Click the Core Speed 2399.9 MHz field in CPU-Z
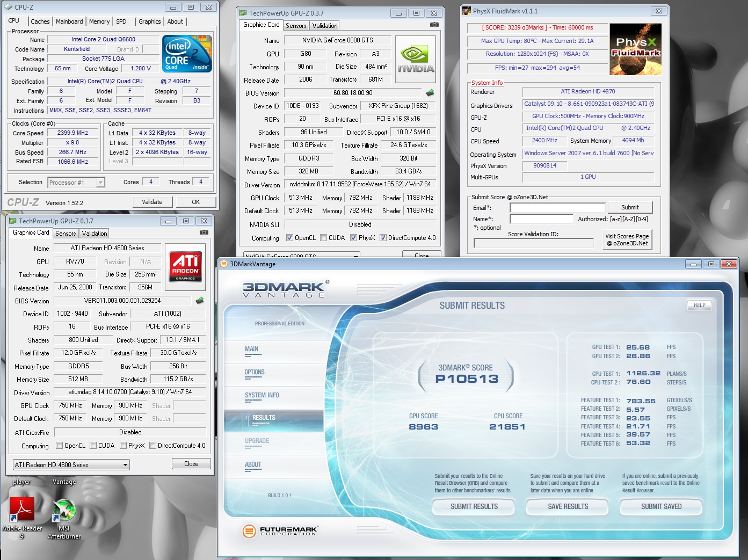The width and height of the screenshot is (748, 560). [x=73, y=133]
